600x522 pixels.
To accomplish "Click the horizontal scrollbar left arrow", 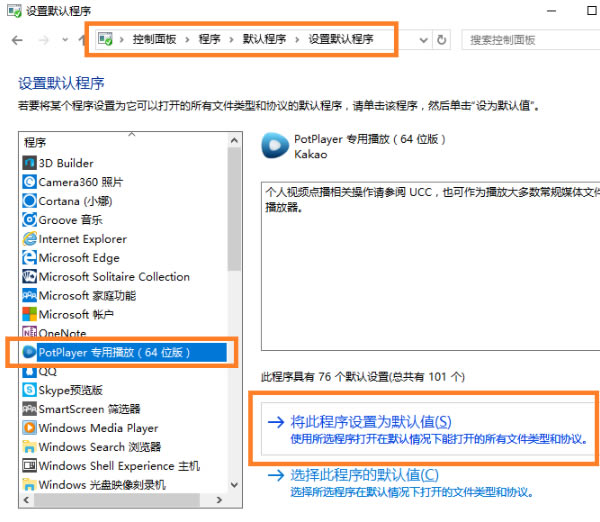I will [26, 500].
